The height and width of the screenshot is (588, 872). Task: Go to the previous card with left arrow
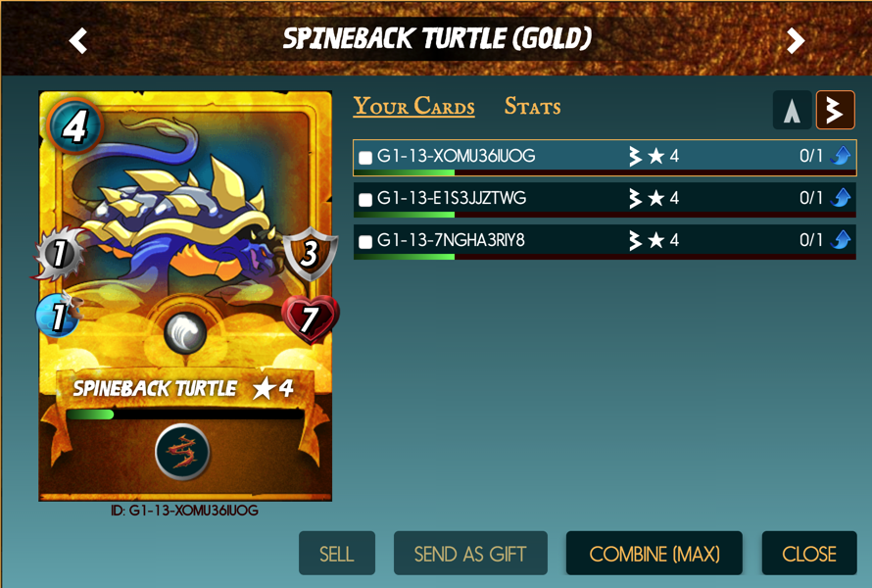(77, 40)
